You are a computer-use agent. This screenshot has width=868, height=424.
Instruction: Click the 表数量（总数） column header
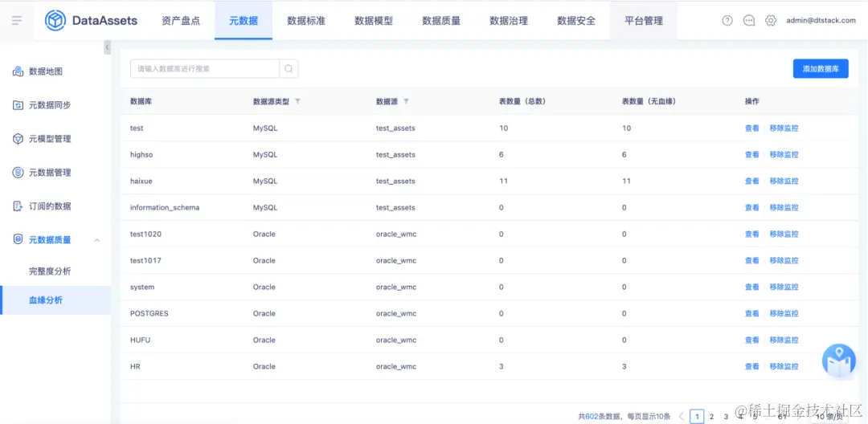click(522, 102)
